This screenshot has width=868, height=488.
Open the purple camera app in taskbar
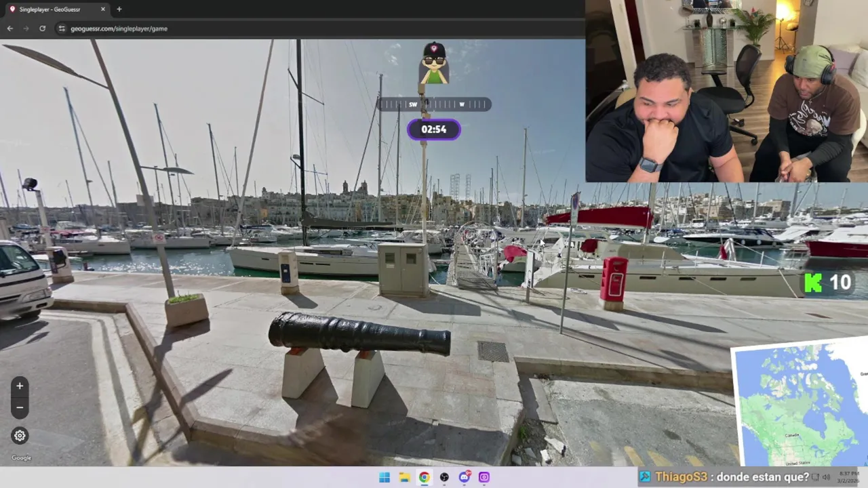pos(484,477)
